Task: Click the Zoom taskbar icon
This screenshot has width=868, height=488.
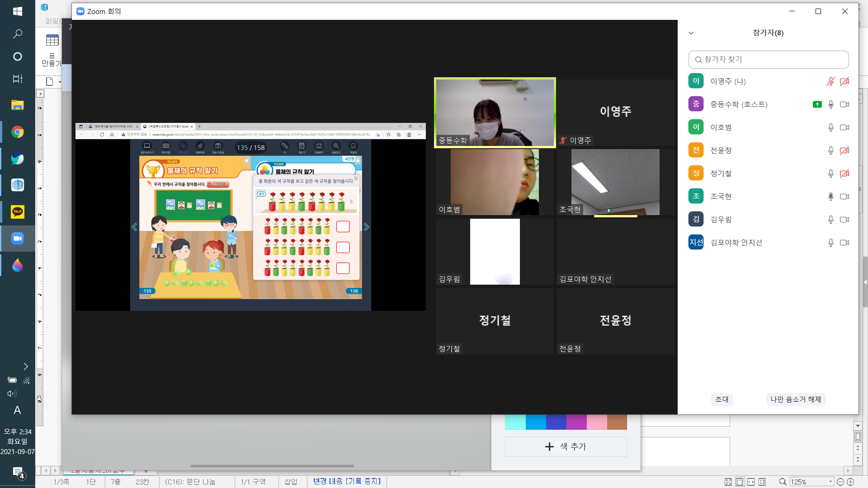Action: (x=18, y=239)
